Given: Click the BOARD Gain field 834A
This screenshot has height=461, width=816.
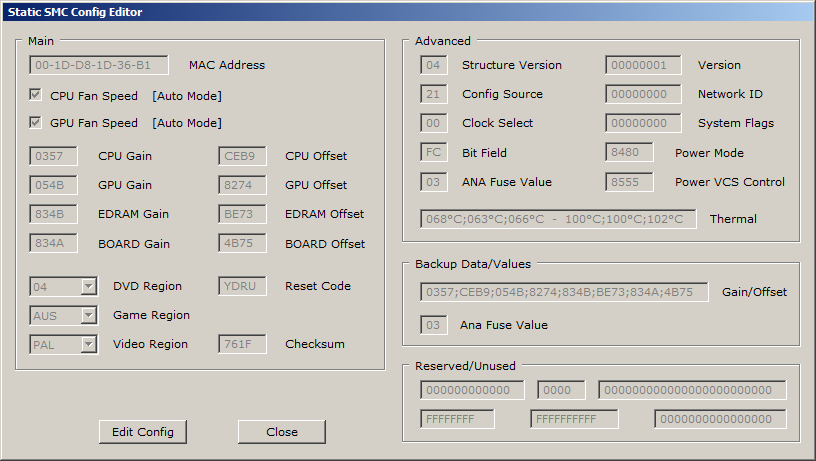Looking at the screenshot, I should [53, 243].
